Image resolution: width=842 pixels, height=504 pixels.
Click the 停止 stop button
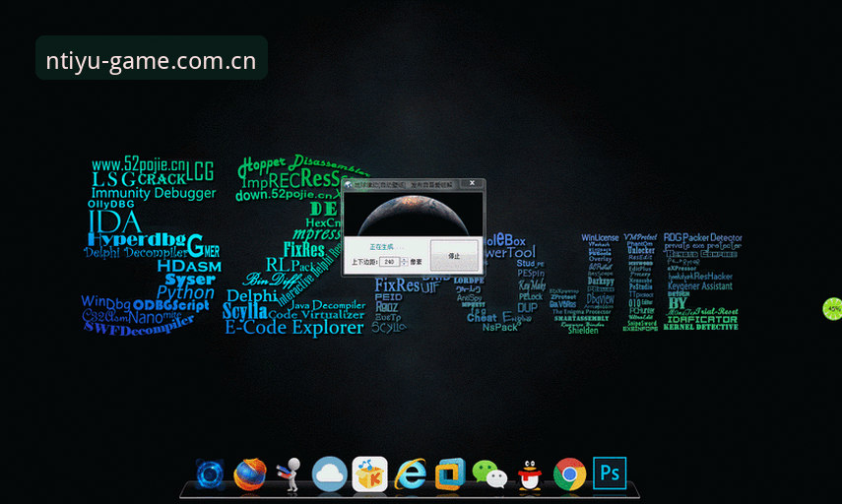pos(454,256)
